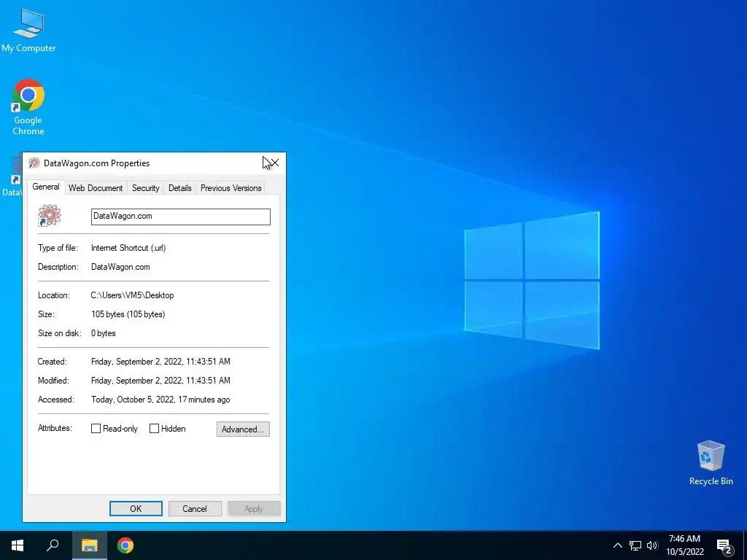This screenshot has height=560, width=747.
Task: Close the DataWagon.com Properties dialog
Action: tap(274, 163)
